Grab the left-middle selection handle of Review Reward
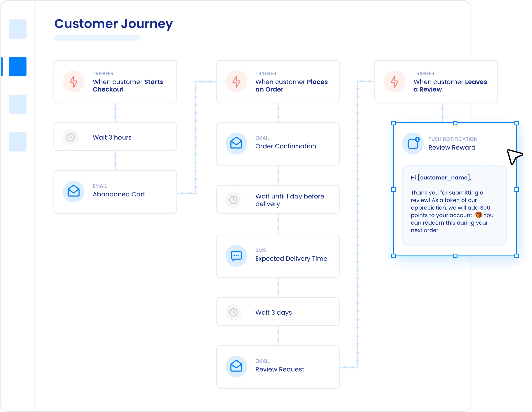This screenshot has width=532, height=412. tap(393, 189)
